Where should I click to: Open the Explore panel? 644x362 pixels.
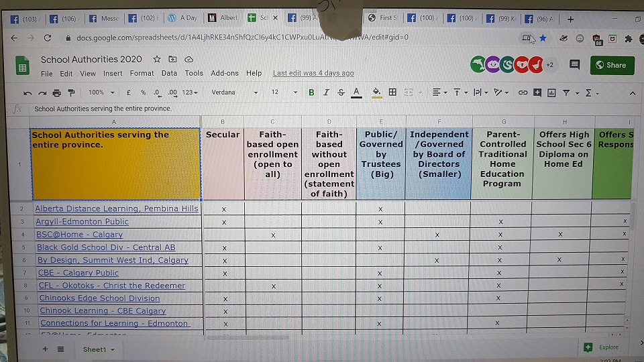[x=601, y=347]
